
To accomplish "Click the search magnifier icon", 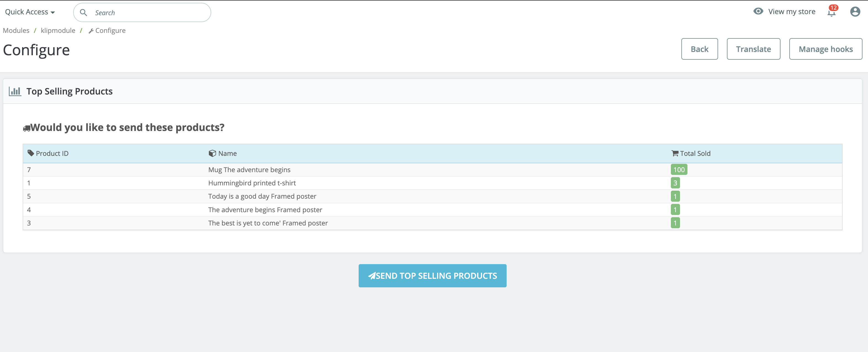I will (x=84, y=12).
